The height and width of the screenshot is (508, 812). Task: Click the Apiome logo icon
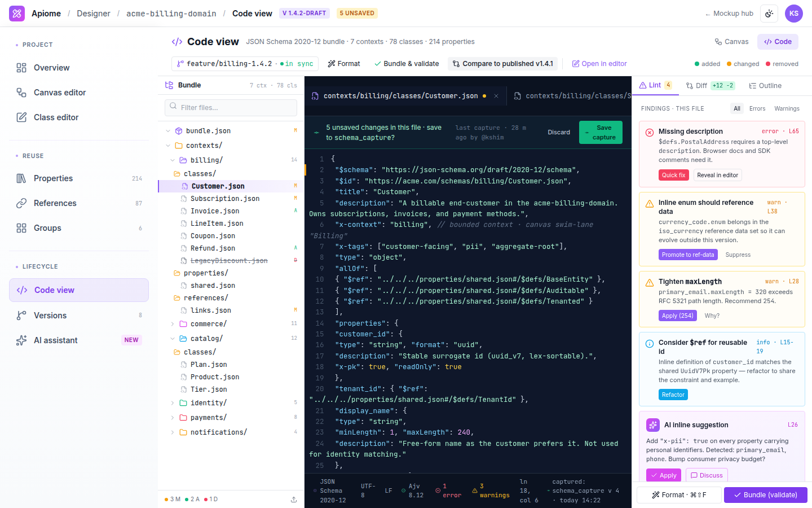[17, 13]
